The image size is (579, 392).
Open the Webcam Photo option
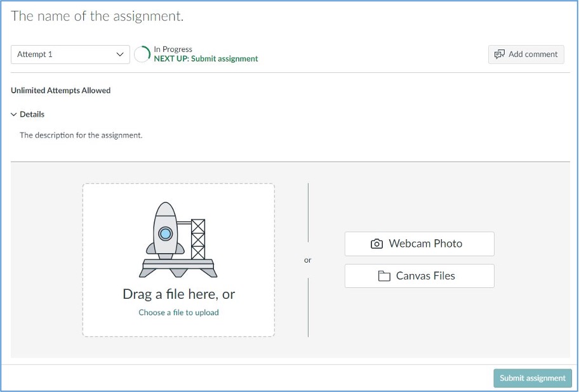click(420, 244)
